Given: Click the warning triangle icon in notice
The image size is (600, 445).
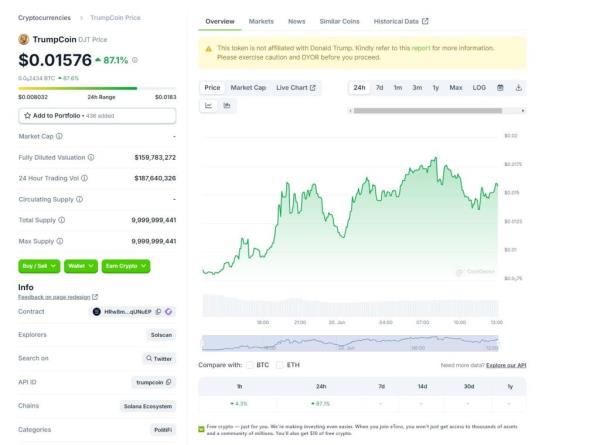Looking at the screenshot, I should point(209,49).
